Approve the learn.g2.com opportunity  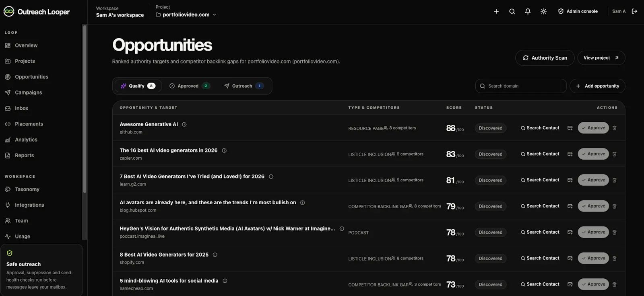point(593,180)
